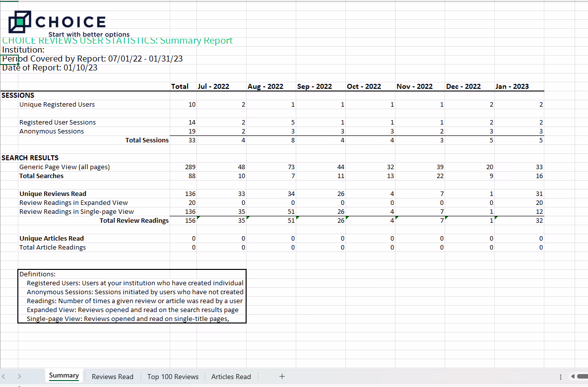Select the 'Unique Articles Read' label
Image resolution: width=588 pixels, height=387 pixels.
tap(52, 239)
